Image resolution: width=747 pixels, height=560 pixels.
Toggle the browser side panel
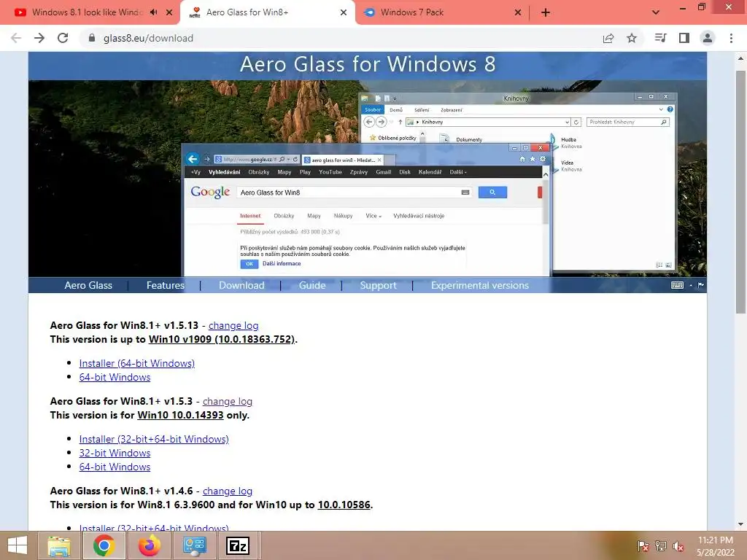tap(684, 38)
